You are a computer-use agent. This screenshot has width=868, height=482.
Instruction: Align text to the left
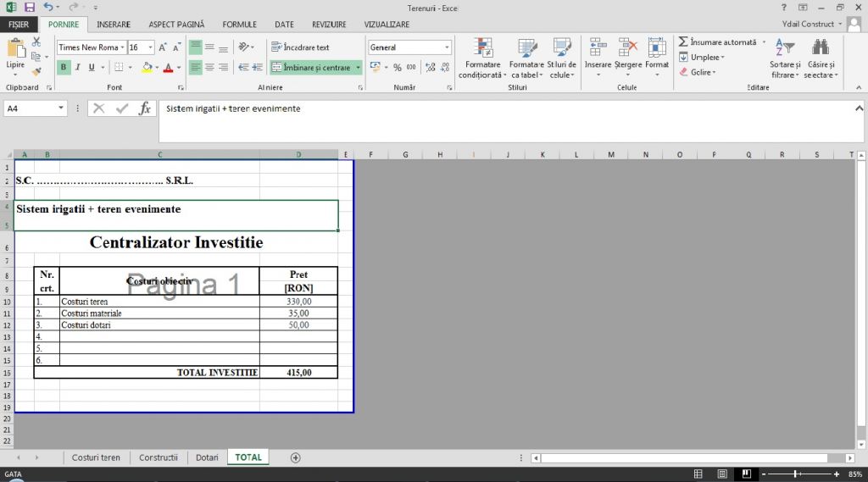pyautogui.click(x=196, y=68)
